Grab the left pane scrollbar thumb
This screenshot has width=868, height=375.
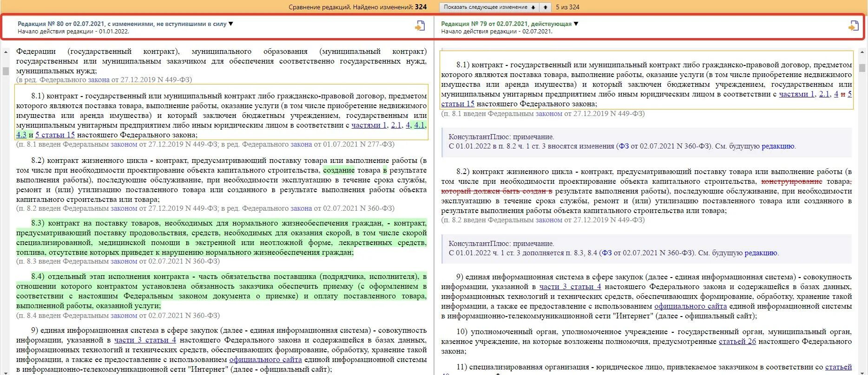click(x=6, y=71)
